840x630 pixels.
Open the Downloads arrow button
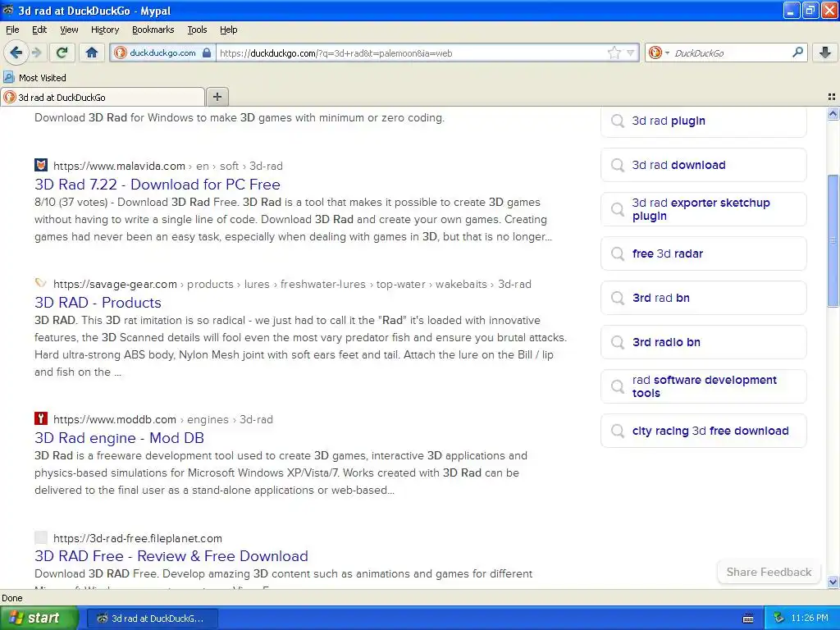(825, 52)
